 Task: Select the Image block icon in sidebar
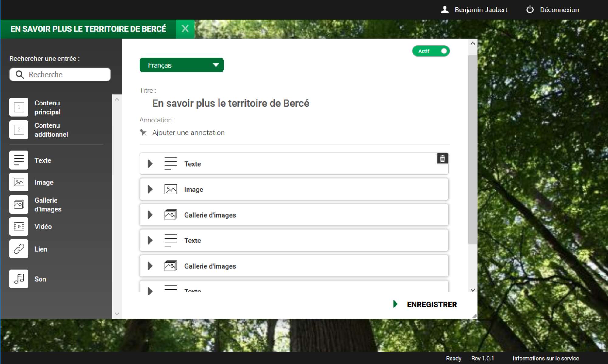(19, 182)
